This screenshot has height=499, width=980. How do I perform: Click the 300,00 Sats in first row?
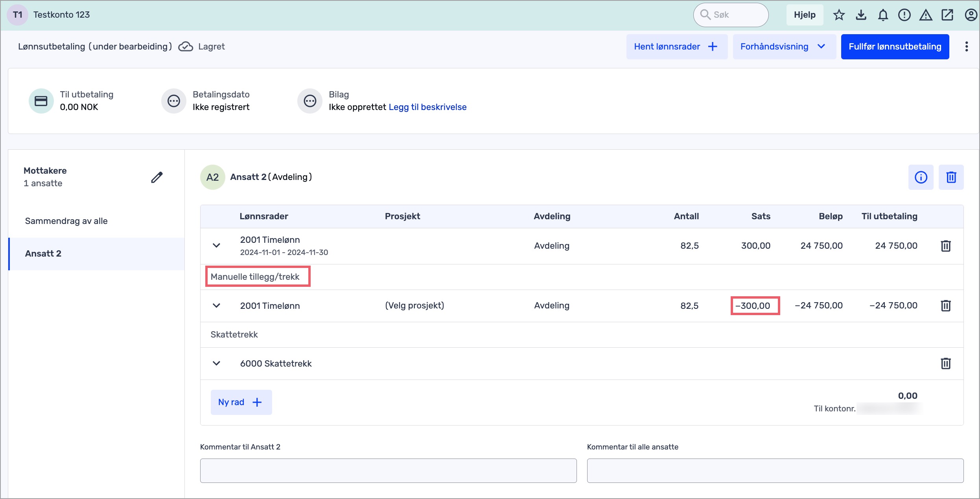click(x=755, y=246)
